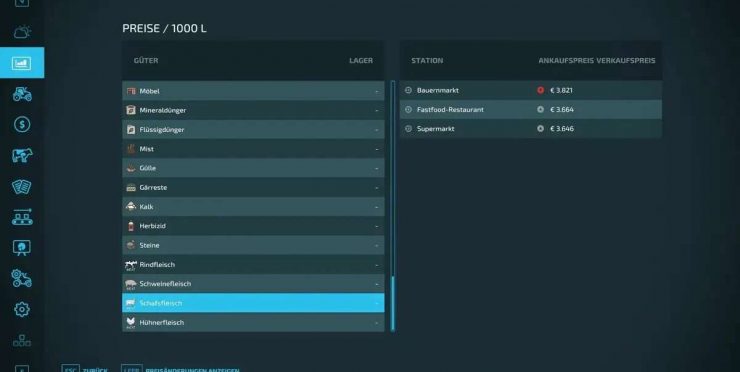Select Rindfleisch in the goods list

coord(253,264)
